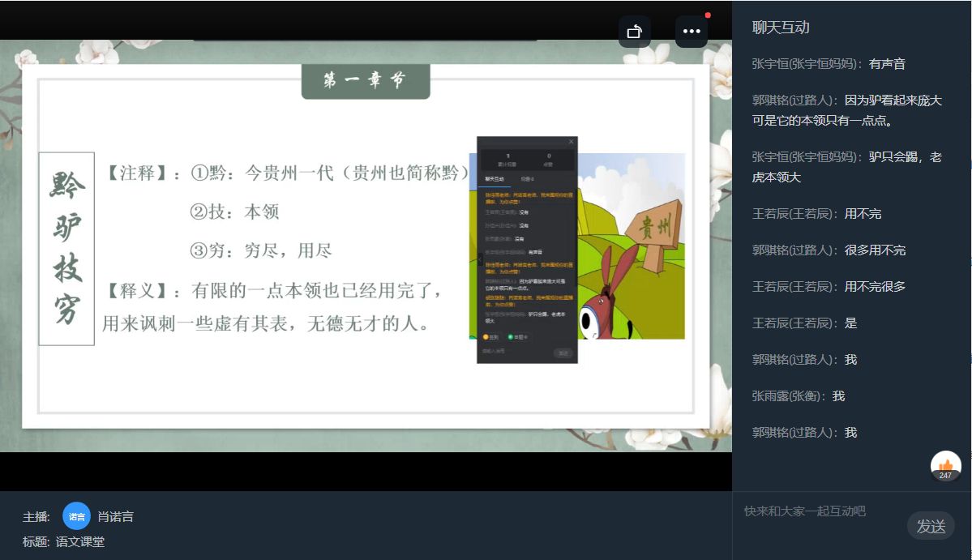Collapse the popup using its left-edge chevron

tap(478, 257)
